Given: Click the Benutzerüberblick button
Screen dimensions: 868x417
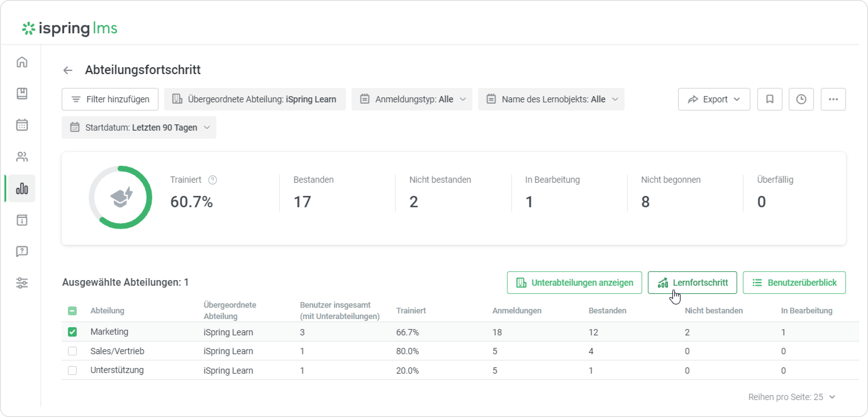Looking at the screenshot, I should coord(794,283).
